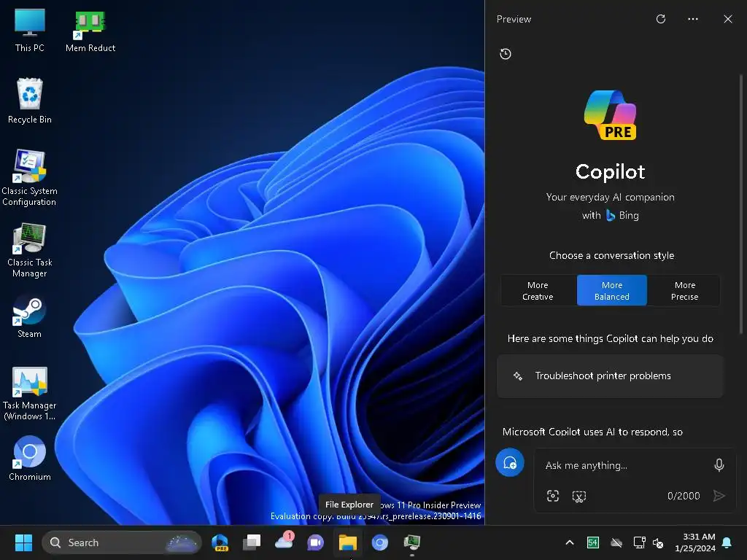Open This PC desktop icon
Viewport: 747px width, 560px height.
[29, 29]
